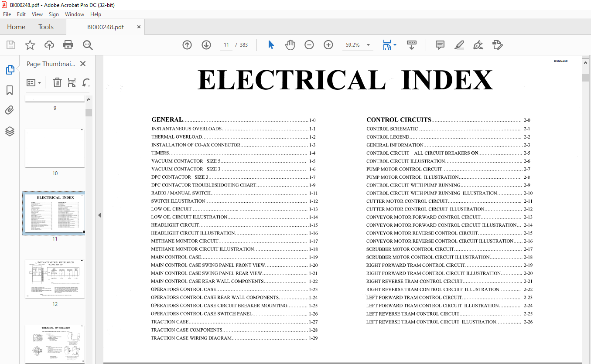Print the file with the printer icon

pos(68,45)
